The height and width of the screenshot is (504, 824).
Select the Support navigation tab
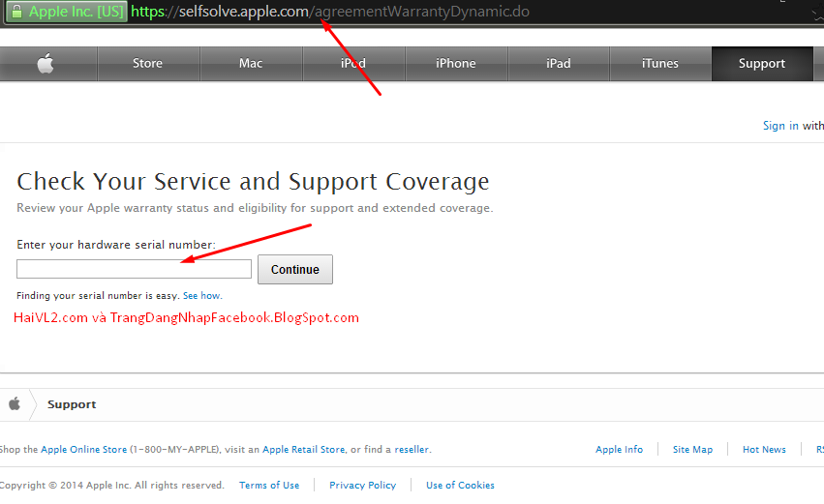point(762,64)
